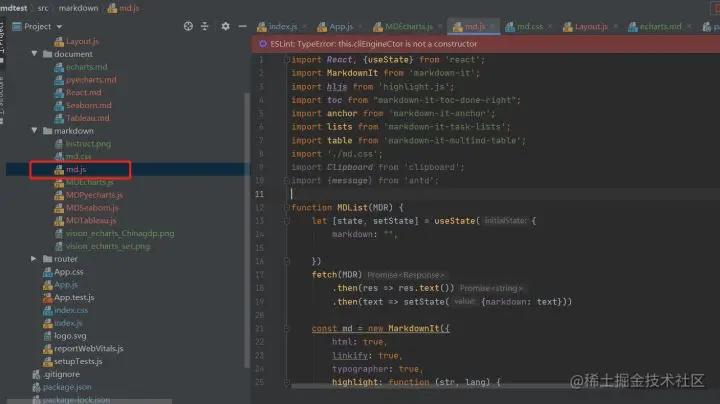Close the MDEcharts.js tab
This screenshot has height=404, width=720.
(440, 27)
